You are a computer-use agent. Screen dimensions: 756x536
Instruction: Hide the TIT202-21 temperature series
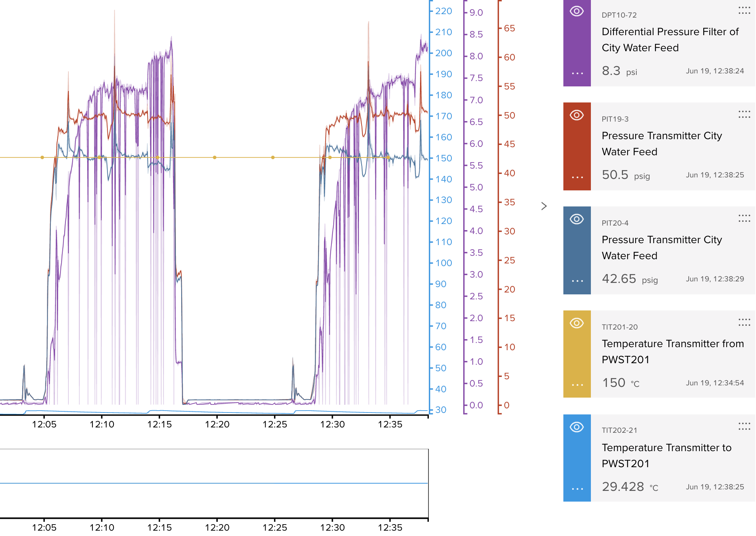point(576,427)
